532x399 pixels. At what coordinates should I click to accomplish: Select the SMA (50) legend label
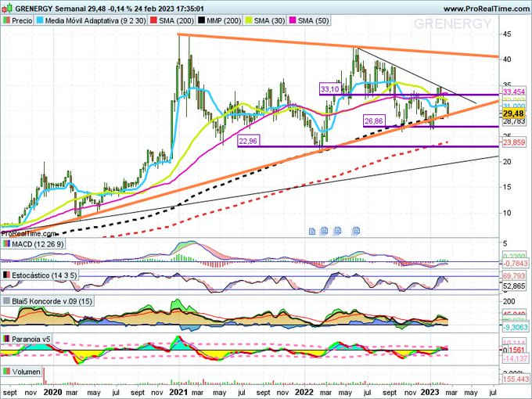(x=314, y=20)
